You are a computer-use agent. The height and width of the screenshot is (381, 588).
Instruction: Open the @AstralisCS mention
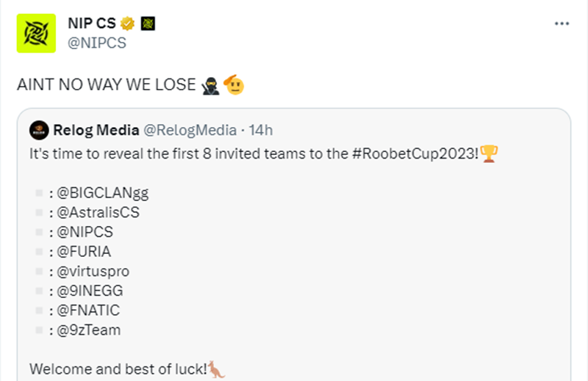coord(98,213)
